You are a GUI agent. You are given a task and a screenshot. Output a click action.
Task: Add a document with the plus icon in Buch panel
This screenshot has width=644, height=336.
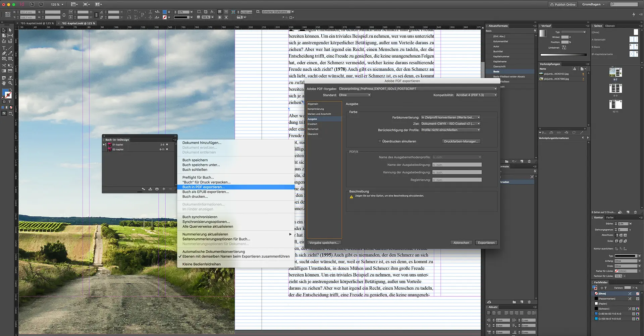(x=164, y=189)
